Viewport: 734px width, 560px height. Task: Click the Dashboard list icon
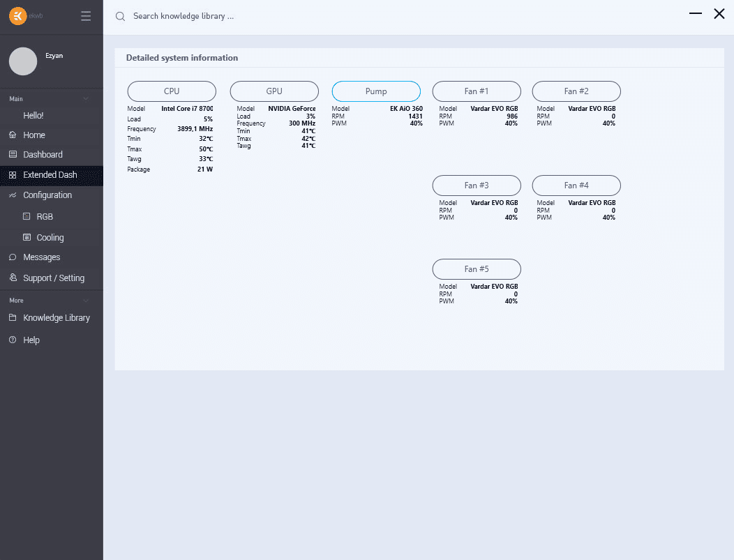tap(13, 154)
